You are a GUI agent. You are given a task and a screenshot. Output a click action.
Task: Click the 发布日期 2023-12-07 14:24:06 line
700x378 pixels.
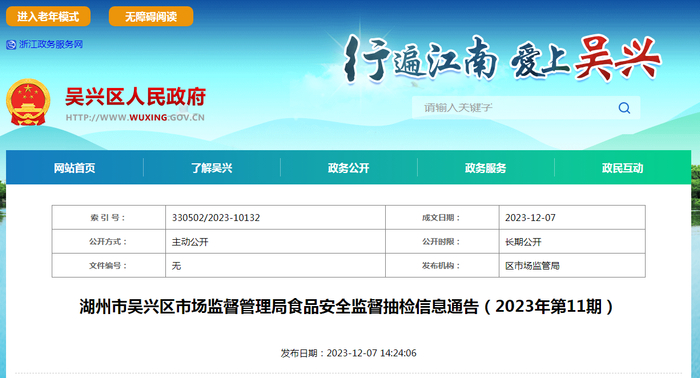coord(348,353)
